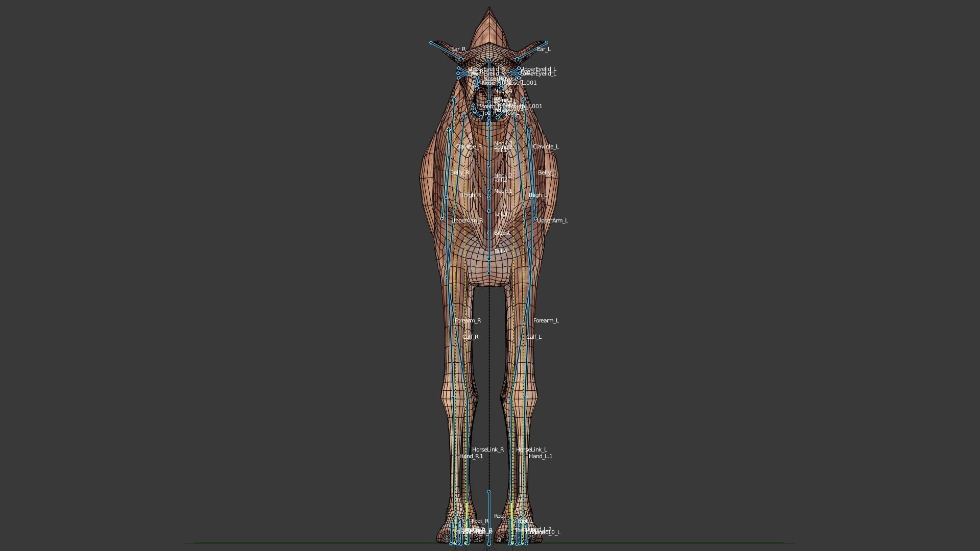
Task: Select the HorseLink_L bone label
Action: click(531, 449)
